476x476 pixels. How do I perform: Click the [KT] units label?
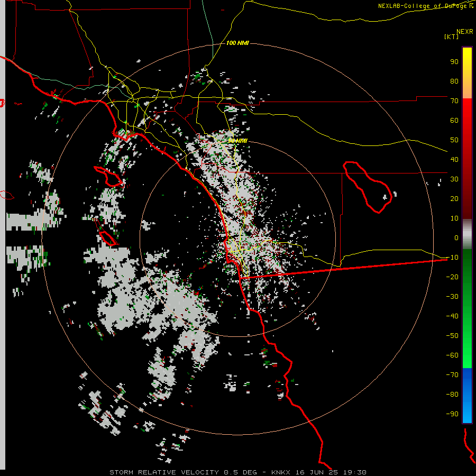click(x=452, y=36)
